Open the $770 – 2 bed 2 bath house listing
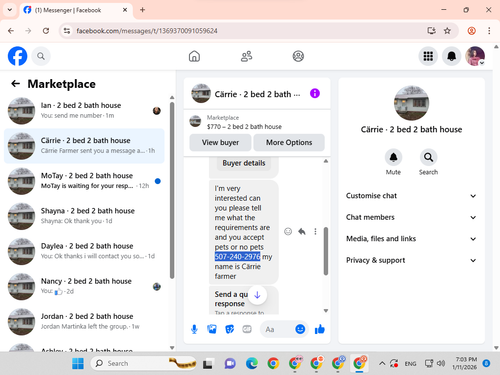The width and height of the screenshot is (500, 375). pos(257,122)
